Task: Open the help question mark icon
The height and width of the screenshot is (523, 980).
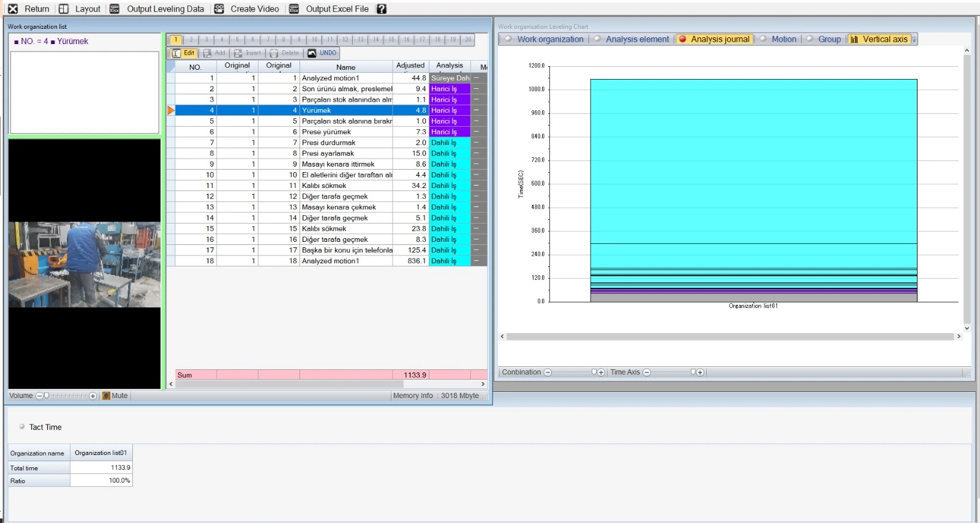Action: pyautogui.click(x=382, y=9)
